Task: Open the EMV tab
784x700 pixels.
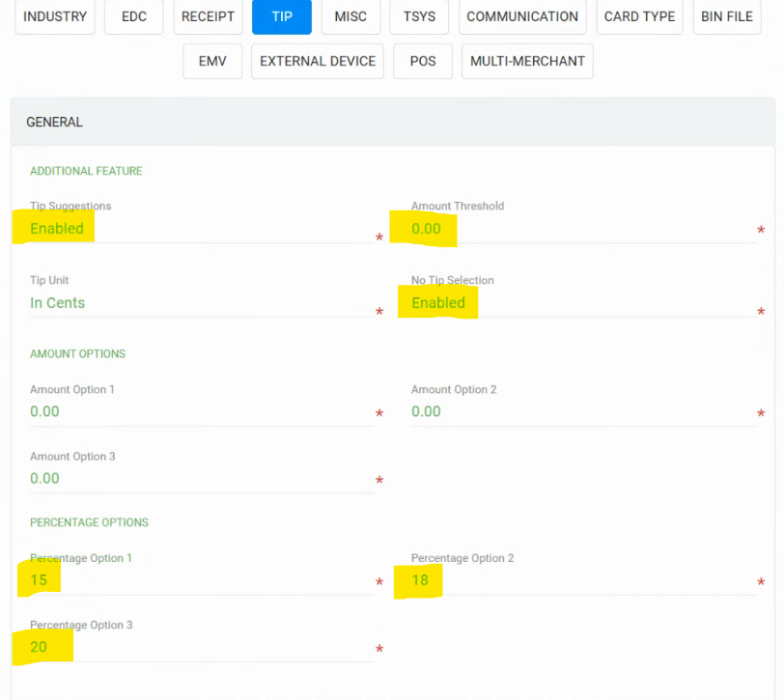Action: coord(212,61)
